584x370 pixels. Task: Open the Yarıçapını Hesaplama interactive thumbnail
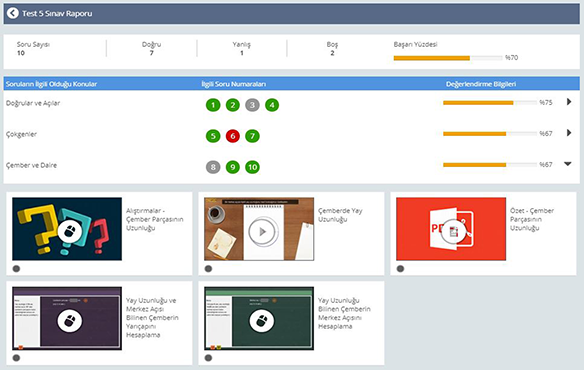click(67, 318)
